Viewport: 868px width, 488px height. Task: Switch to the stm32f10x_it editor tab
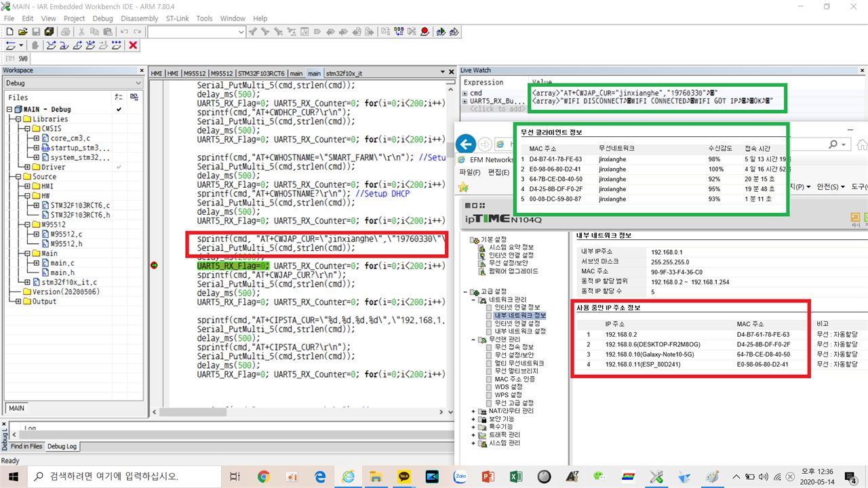click(x=344, y=73)
